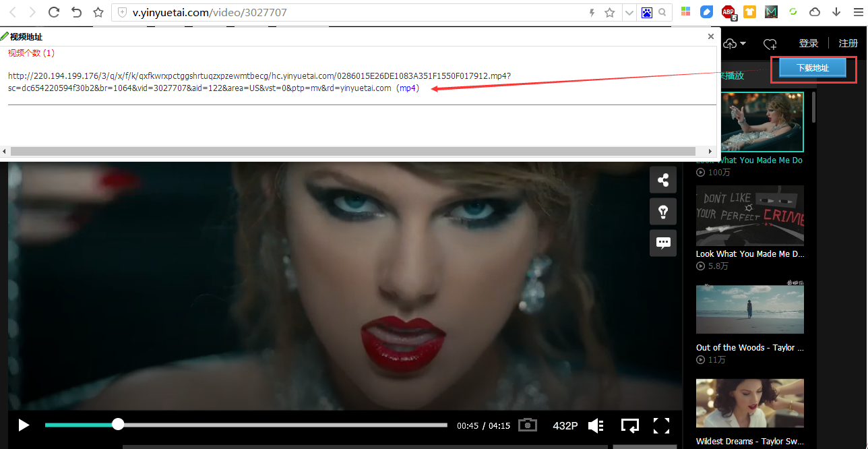Open the downloads arrow icon
Viewport: 868px width, 449px height.
coord(836,12)
